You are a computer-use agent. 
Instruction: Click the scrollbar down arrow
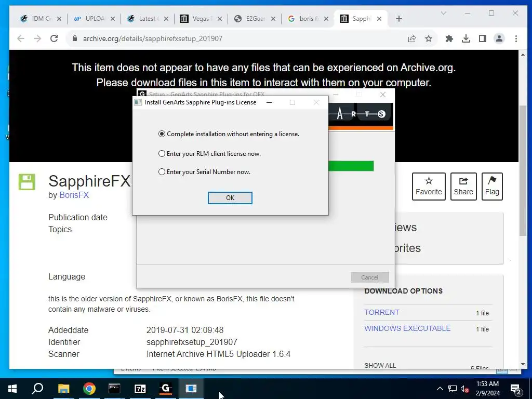(523, 364)
